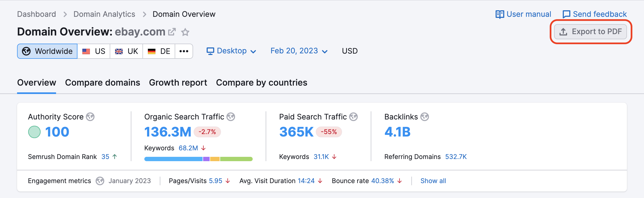Star ebay.com as favorite
This screenshot has width=644, height=198.
tap(185, 32)
